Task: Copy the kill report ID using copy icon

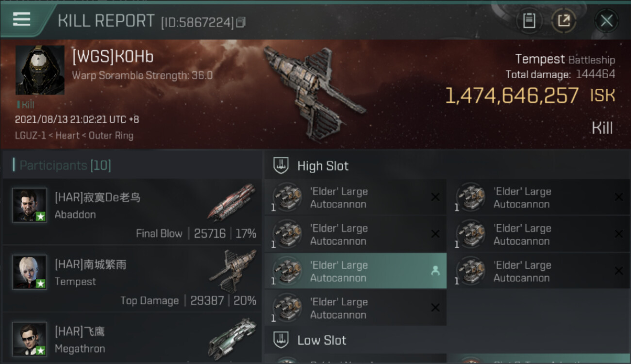Action: point(241,22)
